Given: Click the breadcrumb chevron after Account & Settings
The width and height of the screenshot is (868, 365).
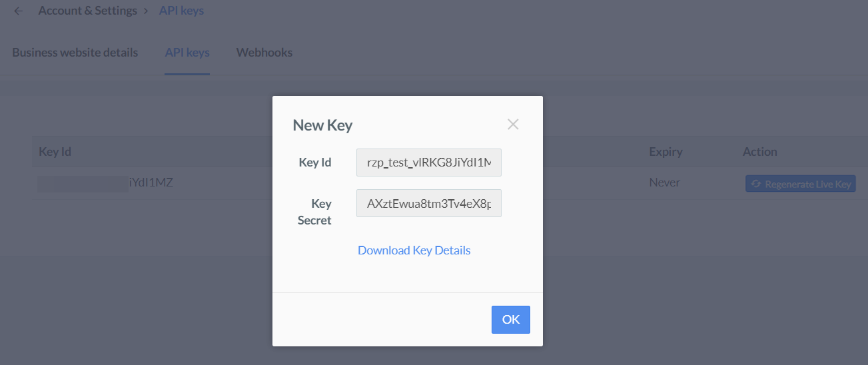Looking at the screenshot, I should point(145,11).
